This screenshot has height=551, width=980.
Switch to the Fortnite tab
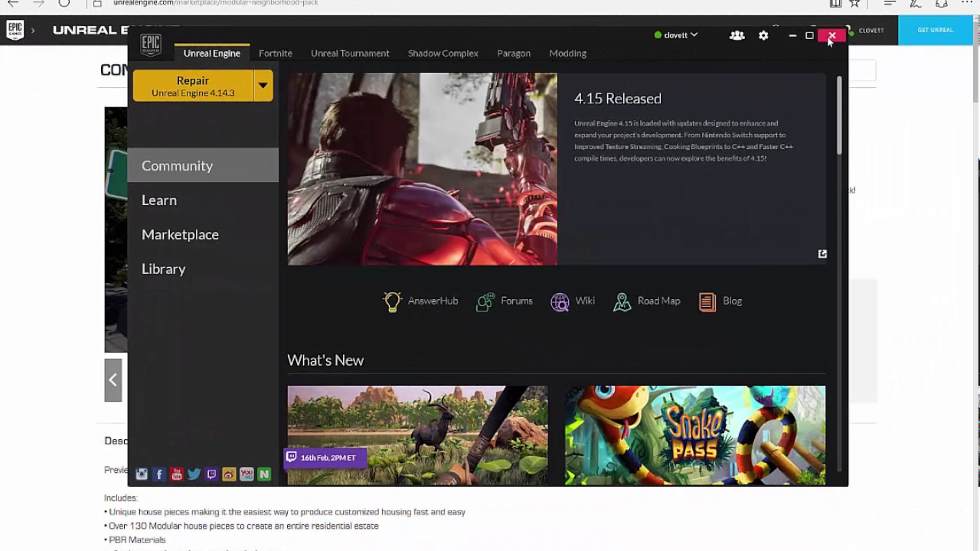[x=276, y=53]
